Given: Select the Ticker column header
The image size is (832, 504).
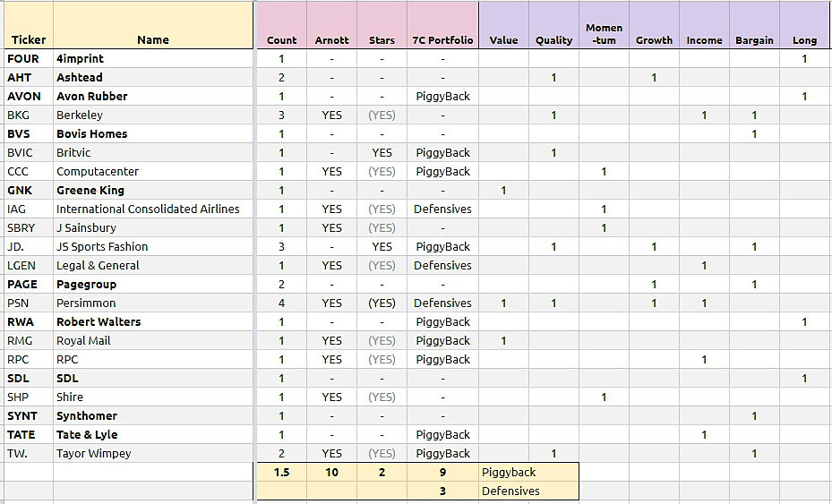Looking at the screenshot, I should (x=29, y=25).
